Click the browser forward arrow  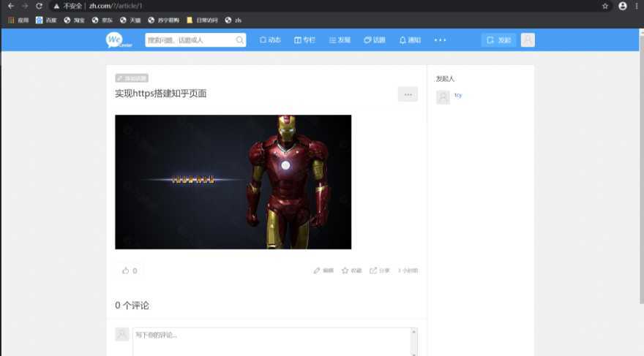(25, 6)
